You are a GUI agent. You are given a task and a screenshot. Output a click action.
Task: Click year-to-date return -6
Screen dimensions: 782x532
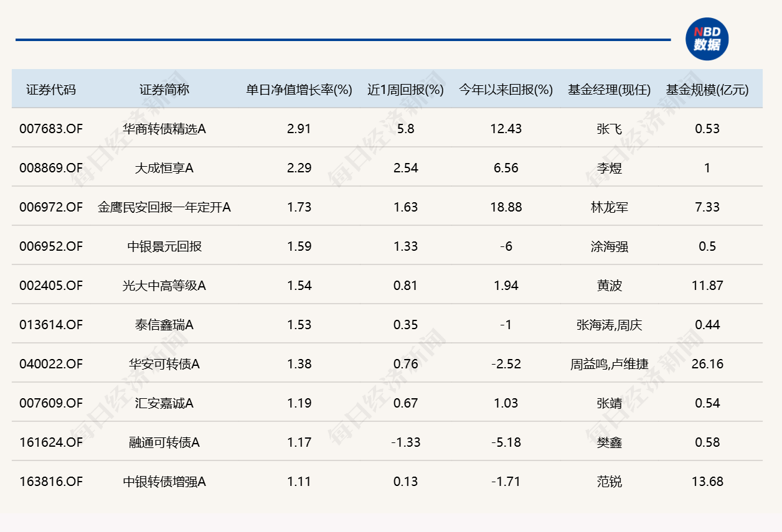(506, 246)
